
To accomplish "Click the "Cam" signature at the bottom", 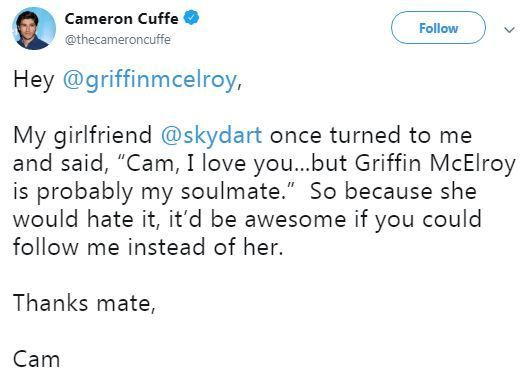I will pyautogui.click(x=37, y=359).
